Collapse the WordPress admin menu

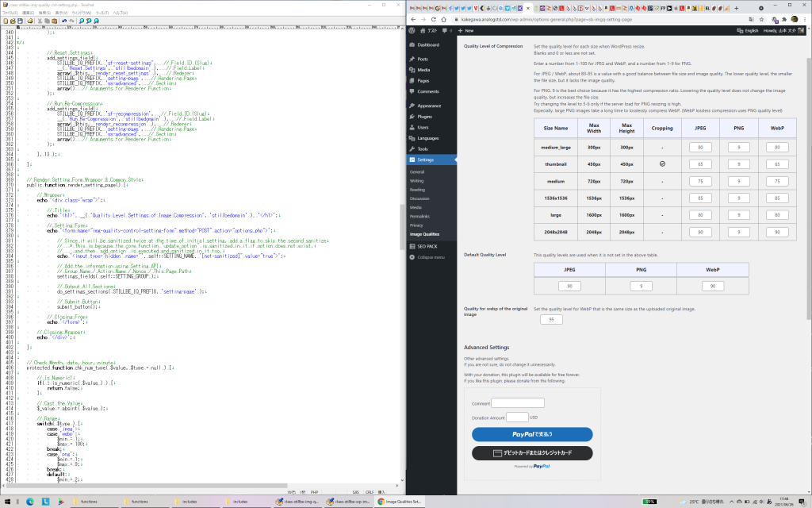[431, 258]
